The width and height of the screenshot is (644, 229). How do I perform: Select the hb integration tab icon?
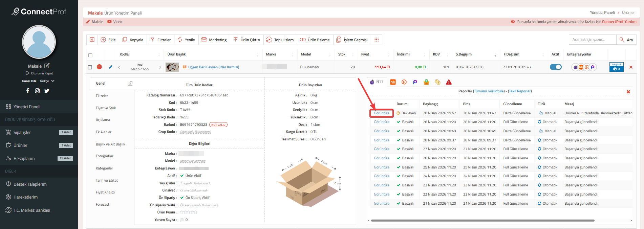point(393,82)
